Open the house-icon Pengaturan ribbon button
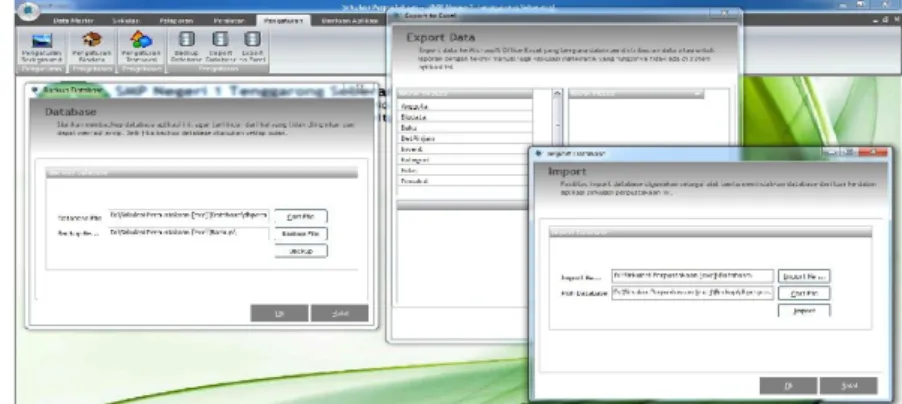Image resolution: width=902 pixels, height=404 pixels. [x=91, y=47]
